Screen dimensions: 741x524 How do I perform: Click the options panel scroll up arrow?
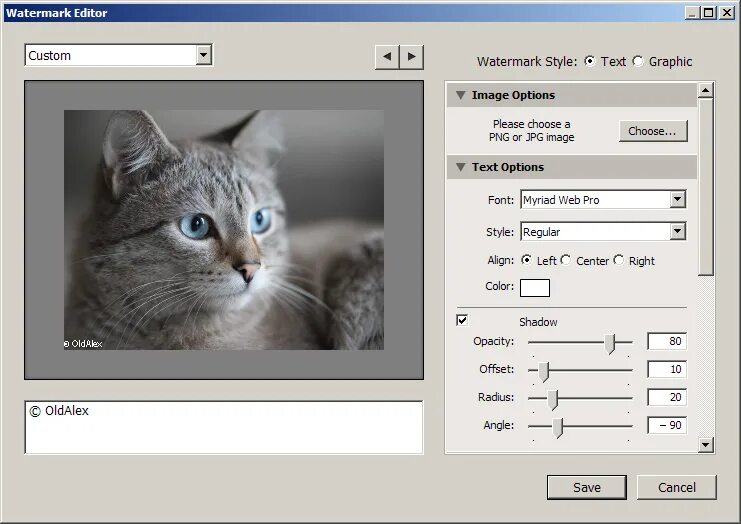706,90
